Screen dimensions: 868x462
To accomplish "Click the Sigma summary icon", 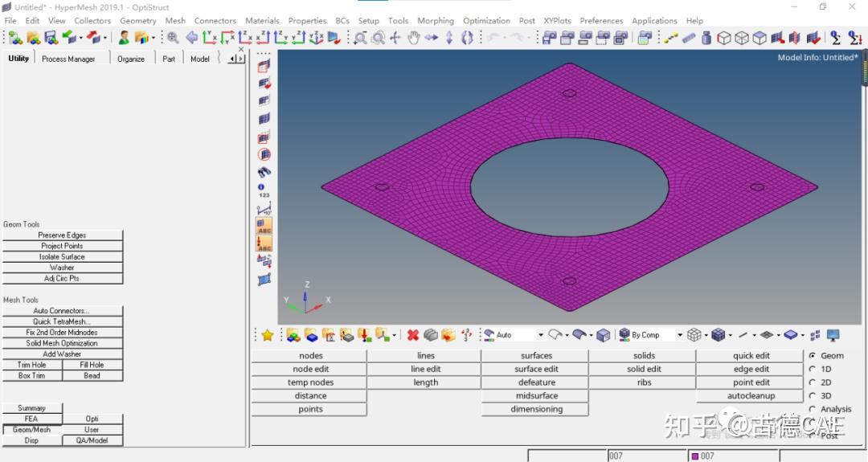I will pos(836,38).
